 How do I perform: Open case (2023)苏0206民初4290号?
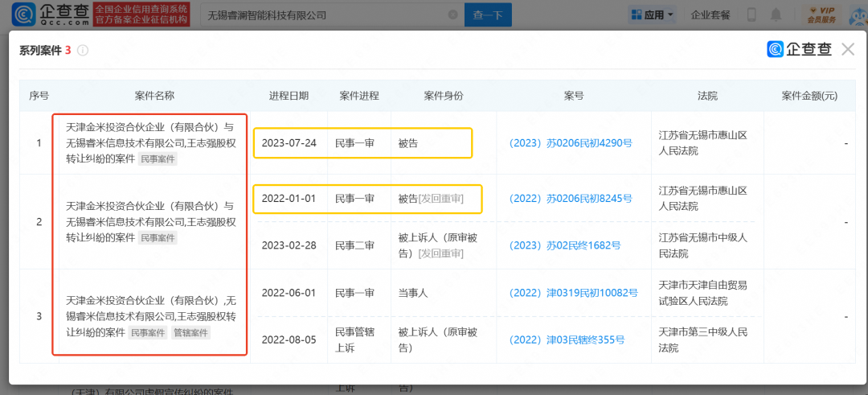[571, 143]
